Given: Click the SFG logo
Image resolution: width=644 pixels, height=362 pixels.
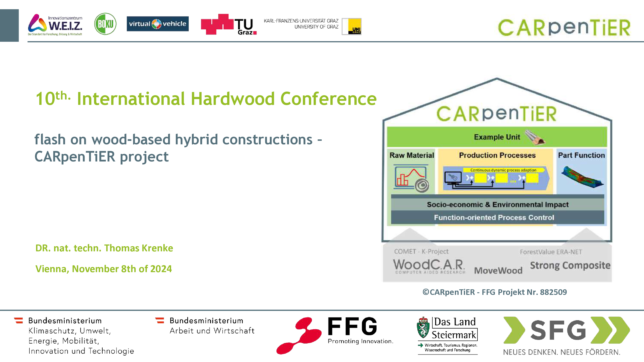Looking at the screenshot, I should click(567, 336).
